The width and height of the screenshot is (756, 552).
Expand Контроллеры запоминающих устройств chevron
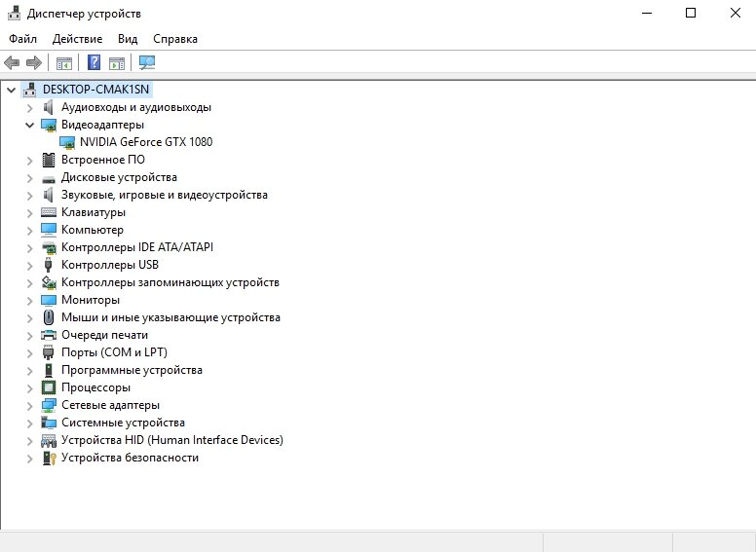click(x=30, y=283)
